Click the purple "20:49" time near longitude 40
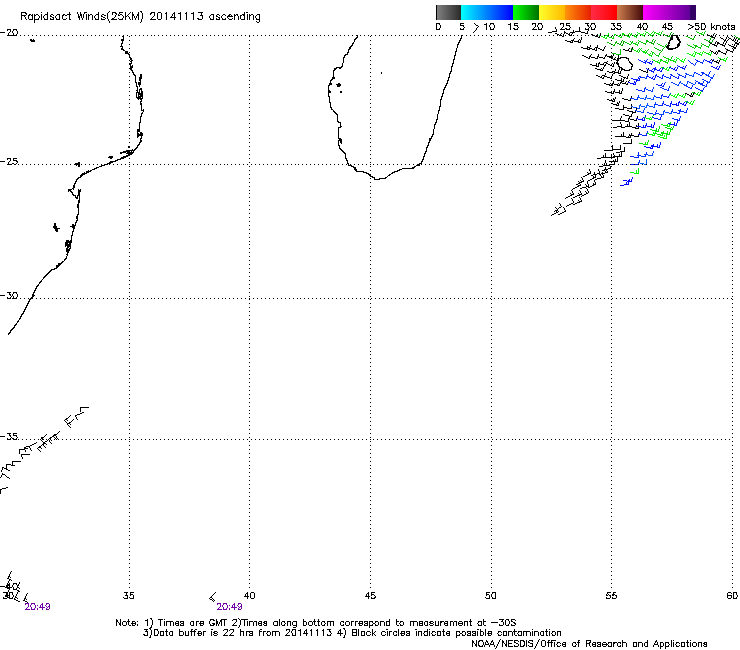 229,607
